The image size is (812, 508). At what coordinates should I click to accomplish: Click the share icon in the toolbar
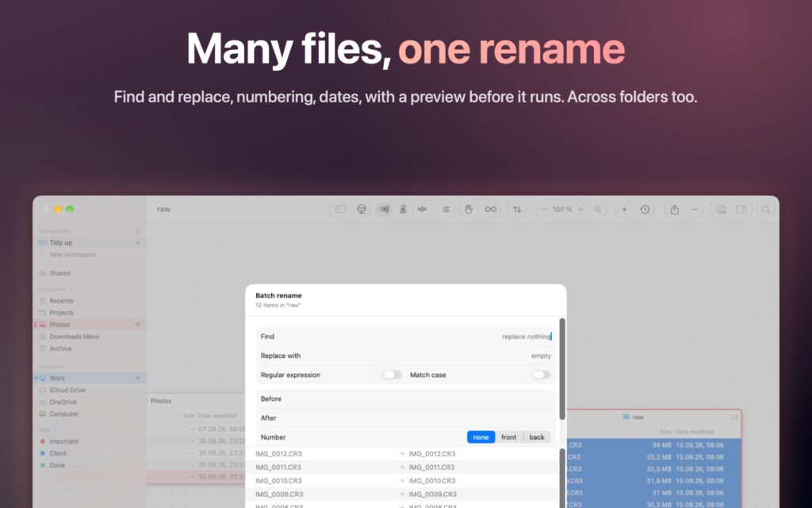click(x=674, y=210)
